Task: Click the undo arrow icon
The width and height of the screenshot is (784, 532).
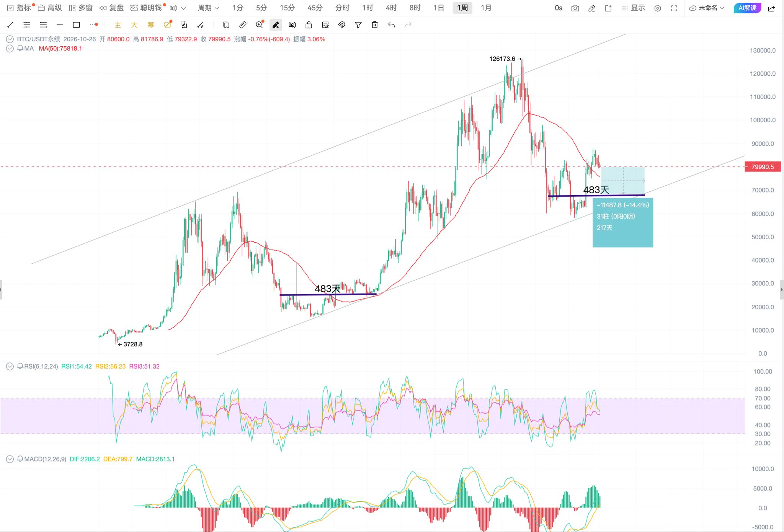Action: pos(391,25)
